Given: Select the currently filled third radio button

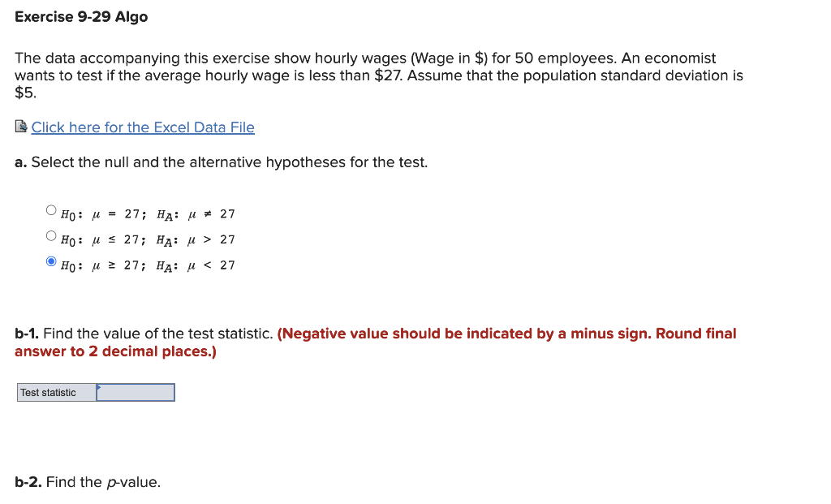Looking at the screenshot, I should pos(50,261).
